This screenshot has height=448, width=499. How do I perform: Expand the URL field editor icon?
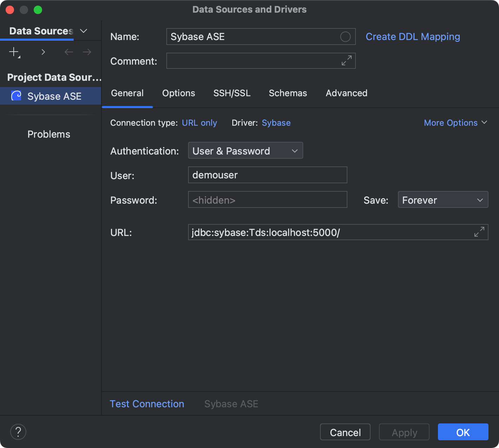479,232
